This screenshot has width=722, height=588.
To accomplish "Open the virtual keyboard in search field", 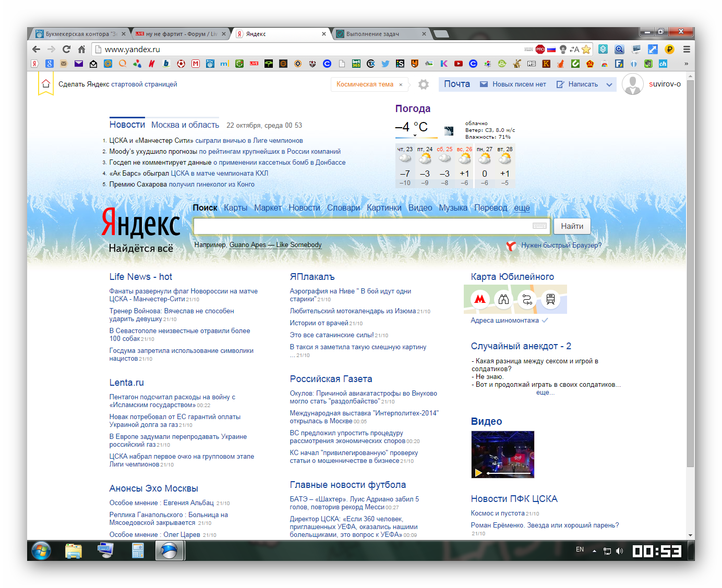I will (x=540, y=226).
